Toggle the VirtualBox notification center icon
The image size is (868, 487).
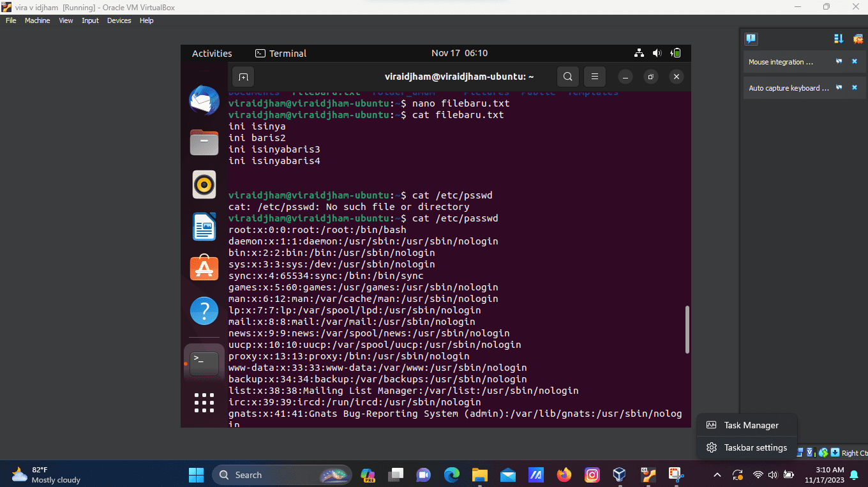pyautogui.click(x=751, y=39)
